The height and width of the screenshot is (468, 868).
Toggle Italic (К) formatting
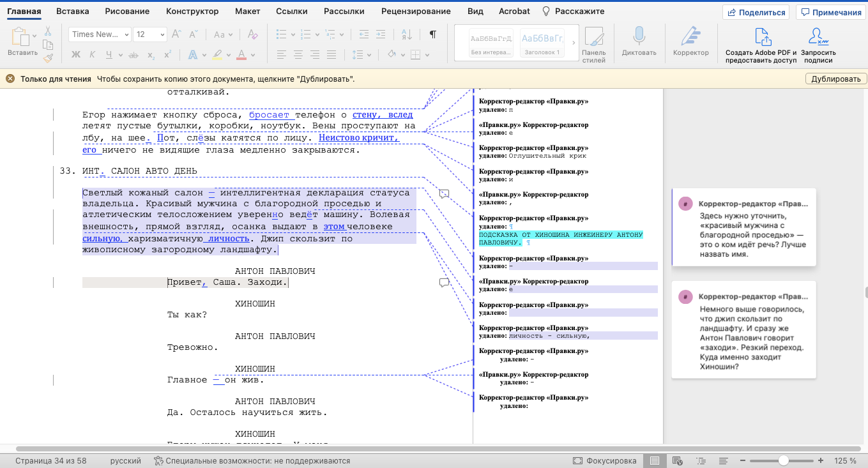(93, 55)
